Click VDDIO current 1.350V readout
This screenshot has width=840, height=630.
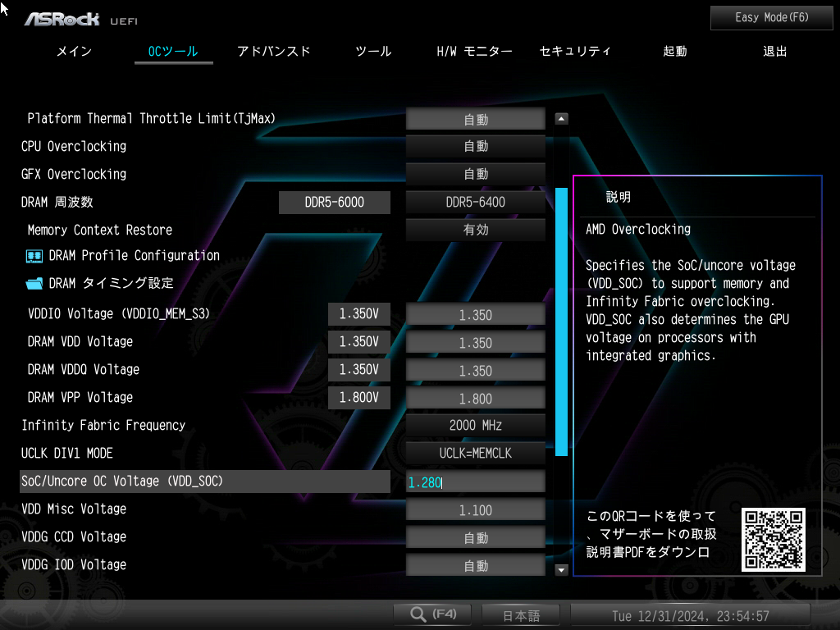click(359, 314)
